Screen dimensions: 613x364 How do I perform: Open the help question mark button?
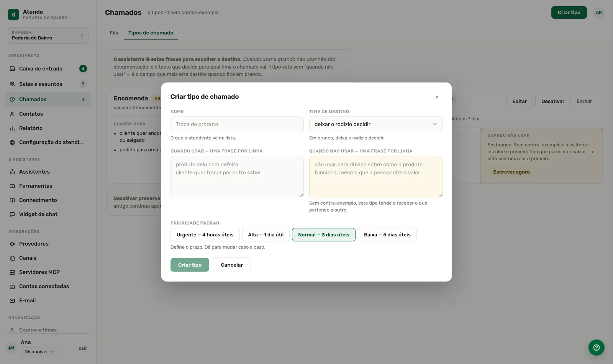(597, 348)
